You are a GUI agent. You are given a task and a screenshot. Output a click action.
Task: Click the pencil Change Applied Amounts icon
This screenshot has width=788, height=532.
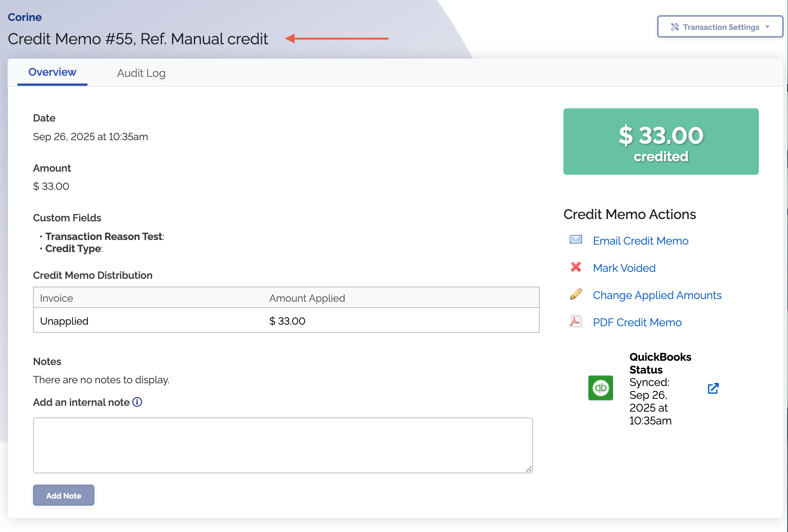point(575,294)
